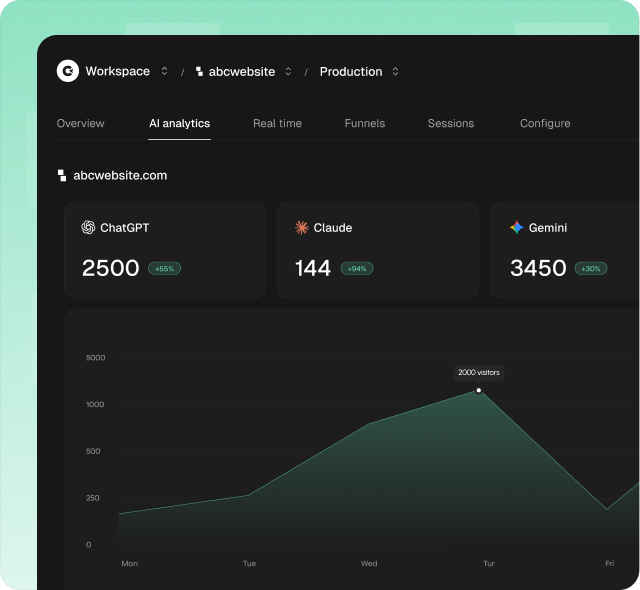
Task: Click the +94% Claude growth badge
Action: (x=357, y=268)
